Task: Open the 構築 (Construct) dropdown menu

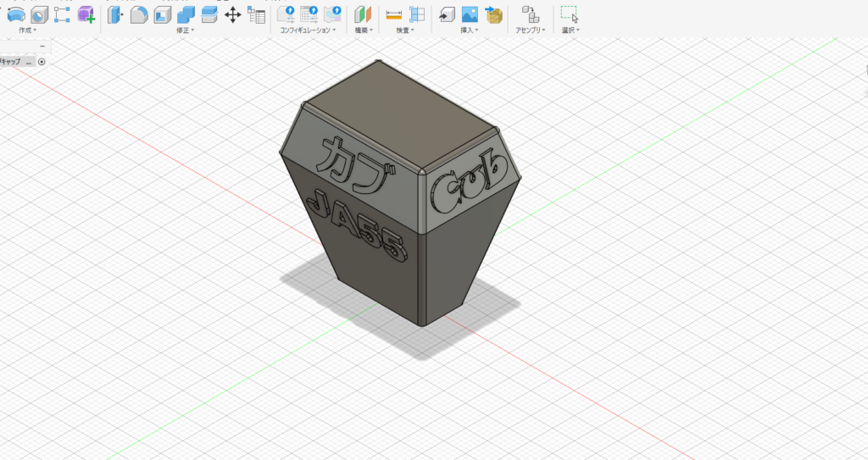Action: pos(363,30)
